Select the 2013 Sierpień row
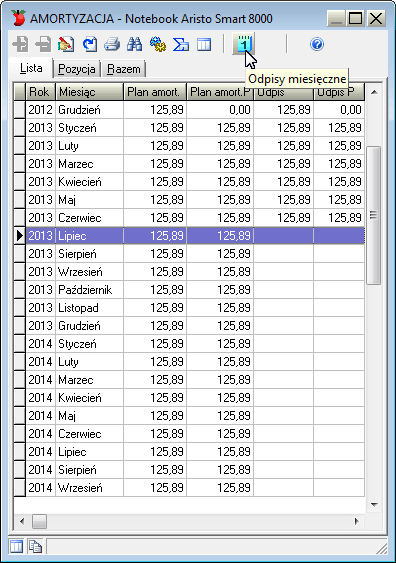396x563 pixels. 189,254
